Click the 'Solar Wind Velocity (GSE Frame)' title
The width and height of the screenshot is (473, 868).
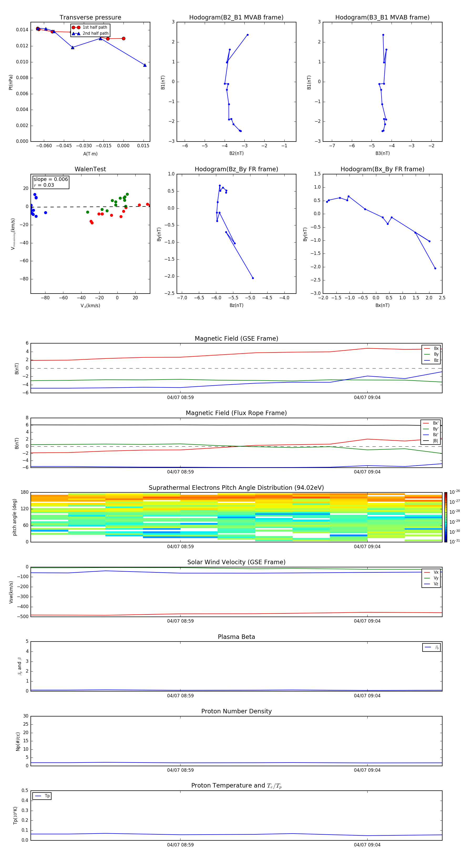pos(236,562)
